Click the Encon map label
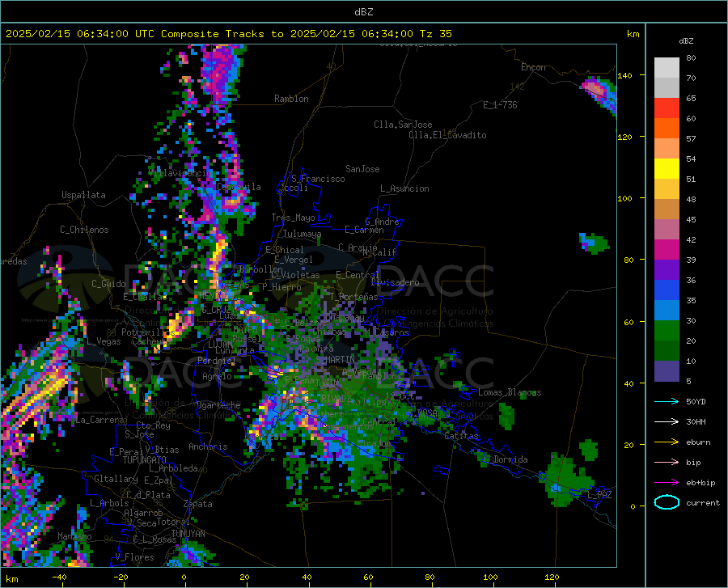Screen dimensions: 728x588 click(x=533, y=67)
